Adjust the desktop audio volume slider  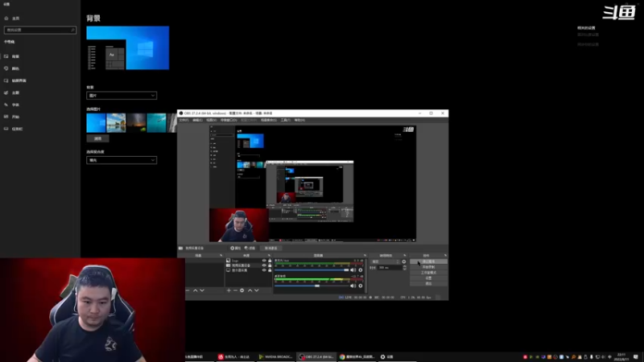(x=312, y=286)
